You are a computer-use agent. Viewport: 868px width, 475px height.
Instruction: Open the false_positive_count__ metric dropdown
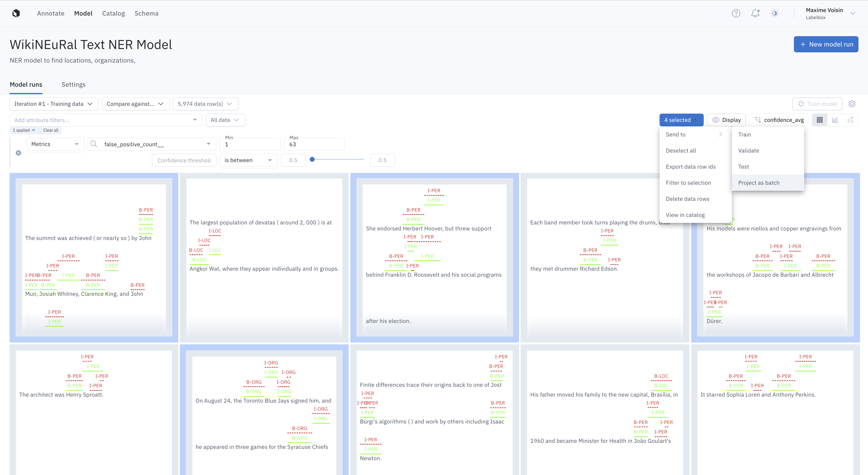point(152,144)
